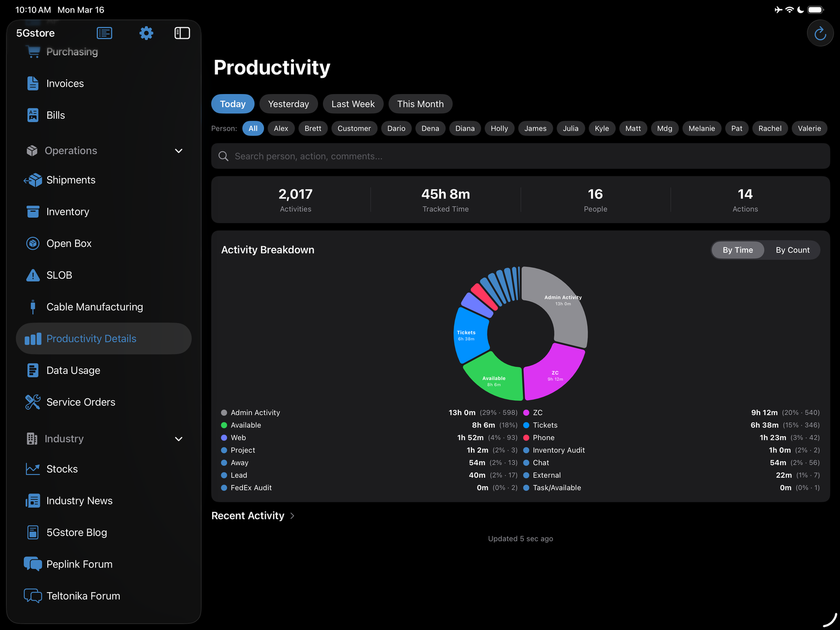Open the Peplink Forum link
The image size is (840, 630).
tap(79, 564)
